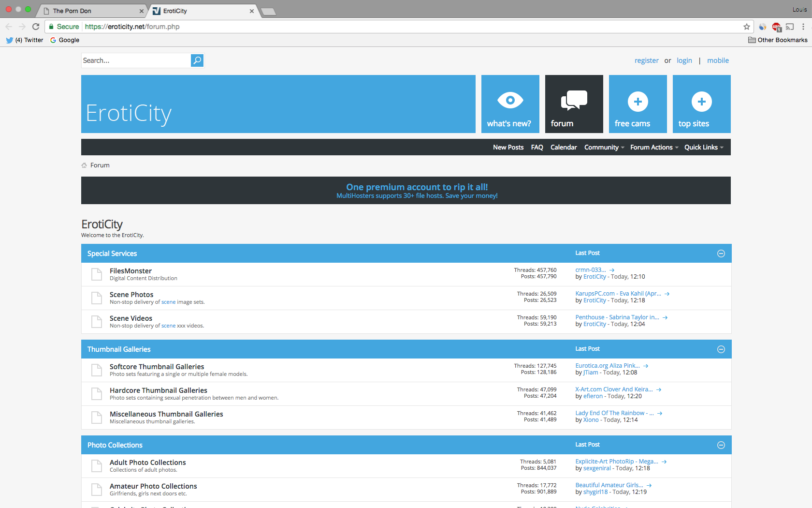Screen dimensions: 812x508
Task: Click the adblock extension icon
Action: (x=776, y=27)
